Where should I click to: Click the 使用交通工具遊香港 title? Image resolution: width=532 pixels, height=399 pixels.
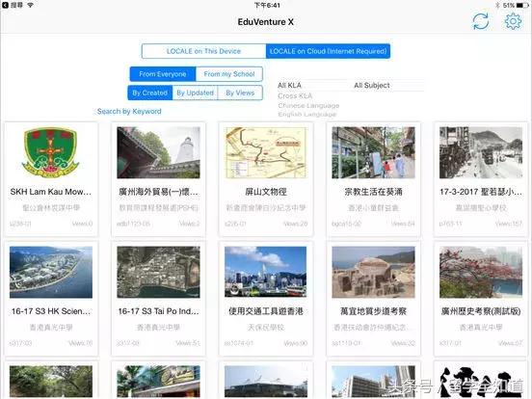[266, 311]
